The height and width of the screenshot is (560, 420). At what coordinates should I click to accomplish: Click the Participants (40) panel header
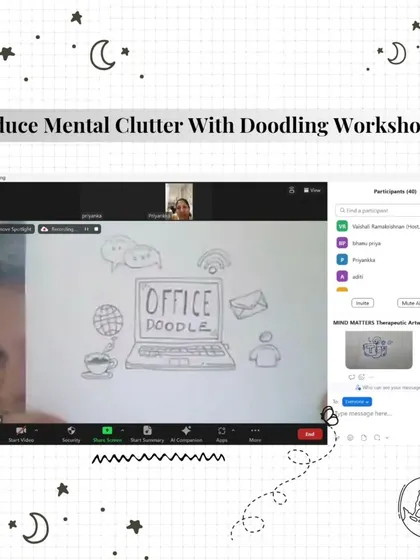click(x=395, y=191)
